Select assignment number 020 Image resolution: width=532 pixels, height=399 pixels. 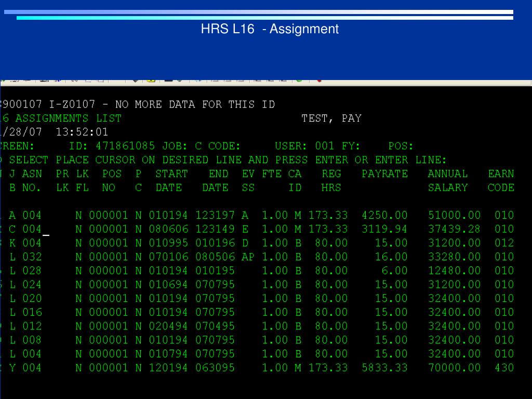coord(32,299)
